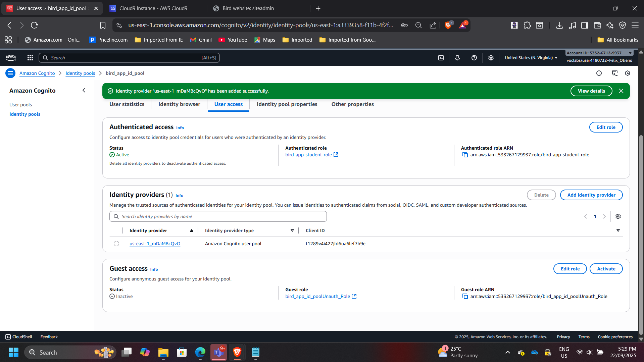
Task: Select the us-east-1_mDaMBcQvO provider radio button
Action: click(x=116, y=244)
